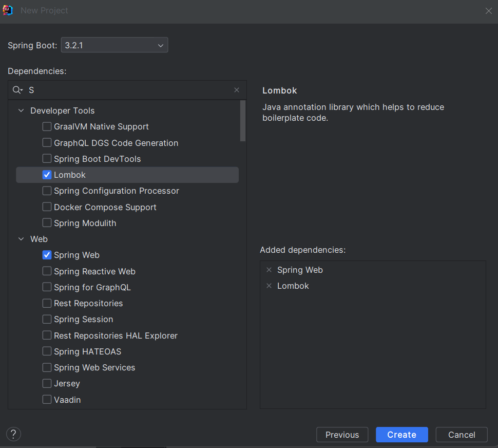Open the Spring Boot version dropdown
498x448 pixels.
(114, 45)
